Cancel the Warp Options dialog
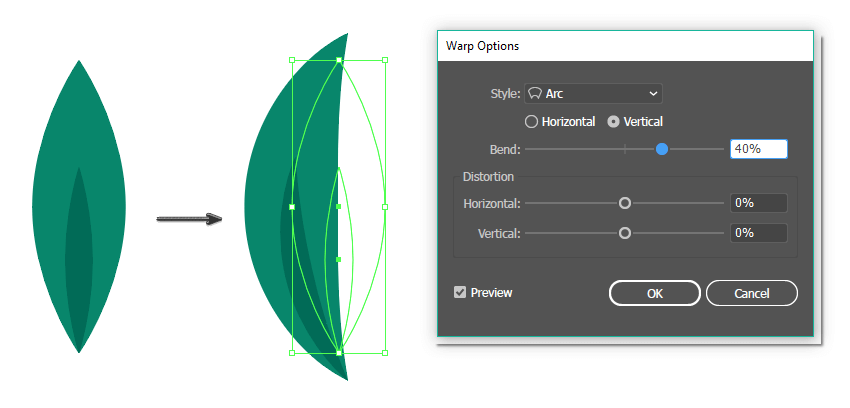 point(751,293)
